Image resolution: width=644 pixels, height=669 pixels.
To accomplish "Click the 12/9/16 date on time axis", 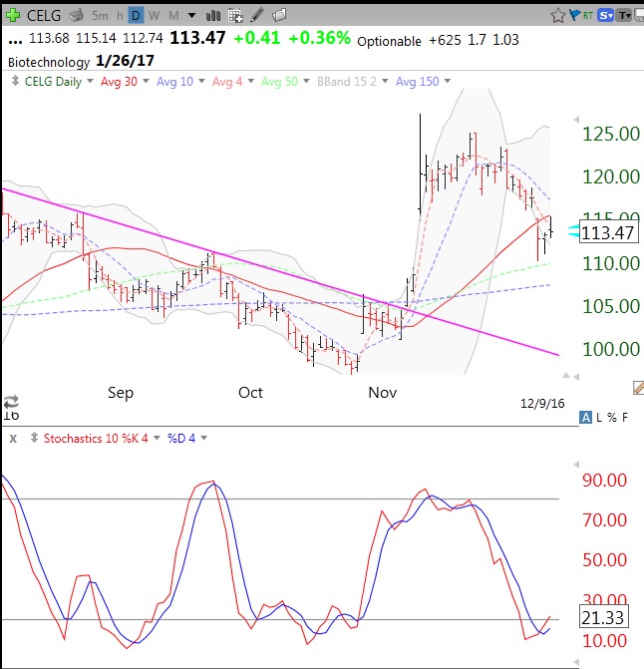I will point(542,403).
